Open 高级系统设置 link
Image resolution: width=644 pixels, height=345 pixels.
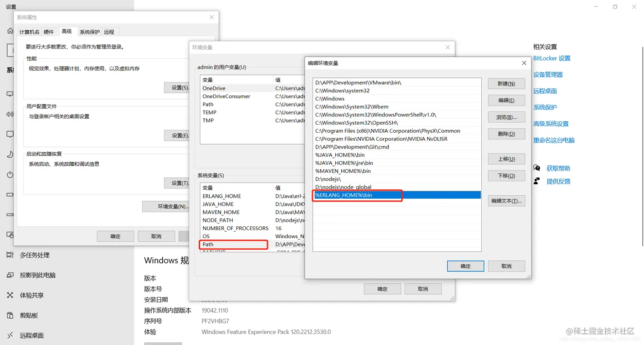click(551, 124)
